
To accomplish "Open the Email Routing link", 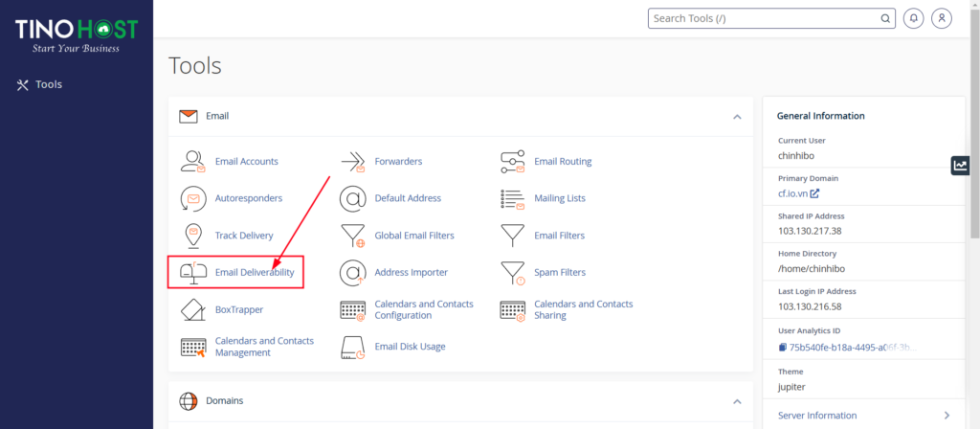I will click(563, 161).
